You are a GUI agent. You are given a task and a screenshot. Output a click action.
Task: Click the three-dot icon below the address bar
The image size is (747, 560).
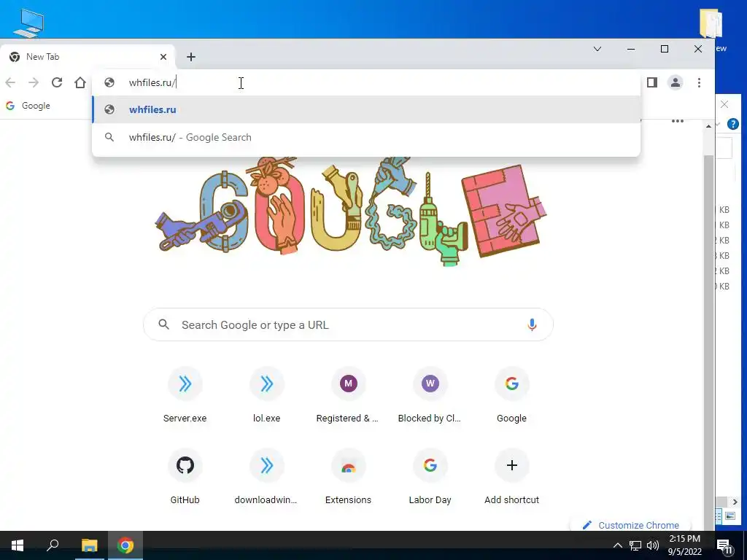coord(678,121)
